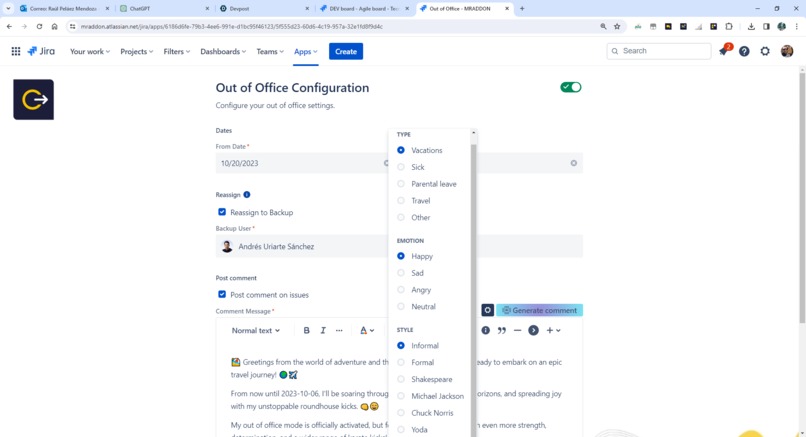The width and height of the screenshot is (806, 437).
Task: Select Sick type radio button
Action: point(401,167)
